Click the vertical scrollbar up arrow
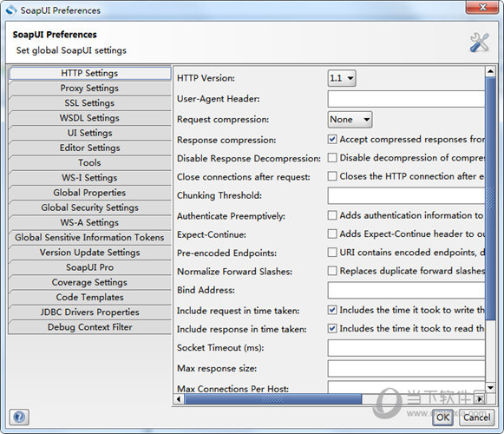504x434 pixels. 490,71
